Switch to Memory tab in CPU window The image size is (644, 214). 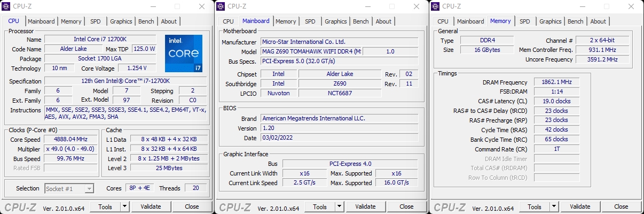tap(71, 21)
